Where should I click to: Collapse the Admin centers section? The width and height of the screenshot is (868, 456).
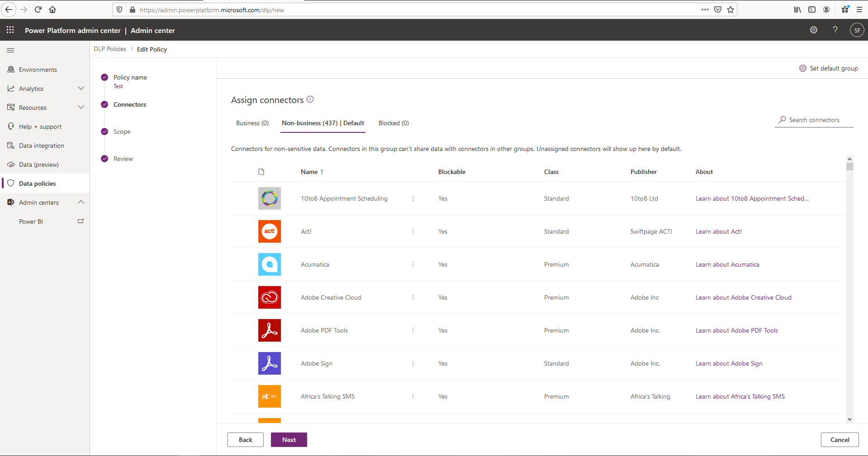81,202
